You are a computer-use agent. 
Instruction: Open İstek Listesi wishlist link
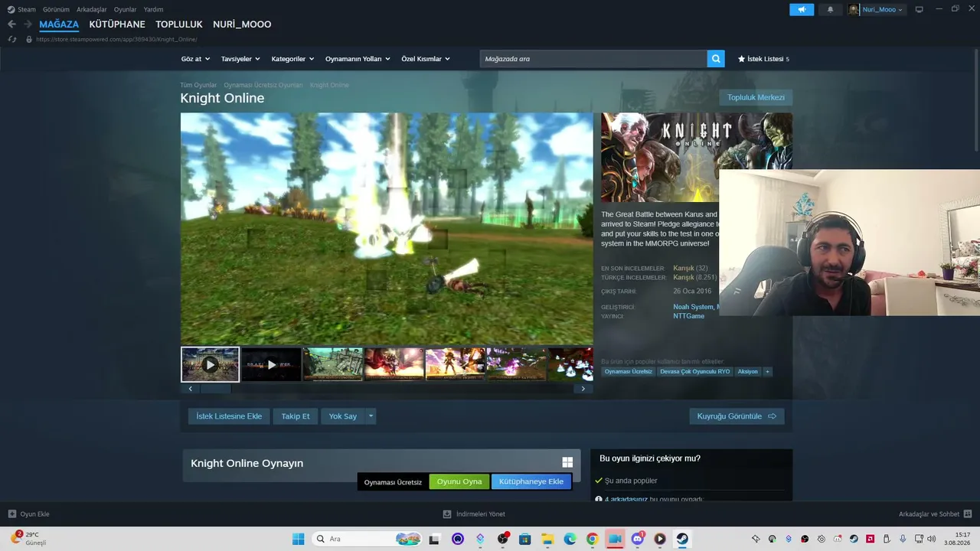(x=763, y=59)
